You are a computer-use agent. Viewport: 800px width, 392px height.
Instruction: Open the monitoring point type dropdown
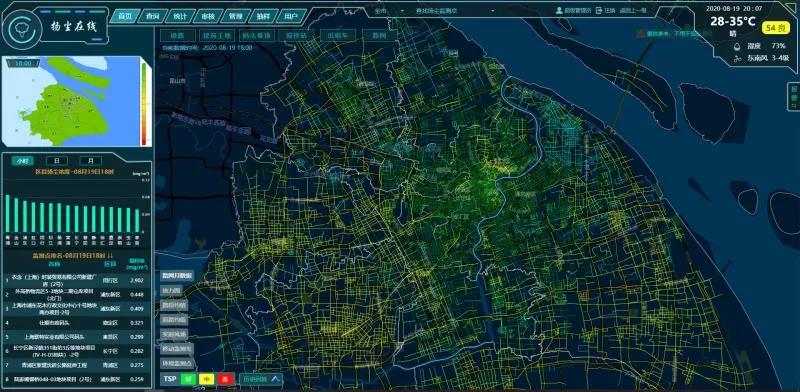pos(455,10)
